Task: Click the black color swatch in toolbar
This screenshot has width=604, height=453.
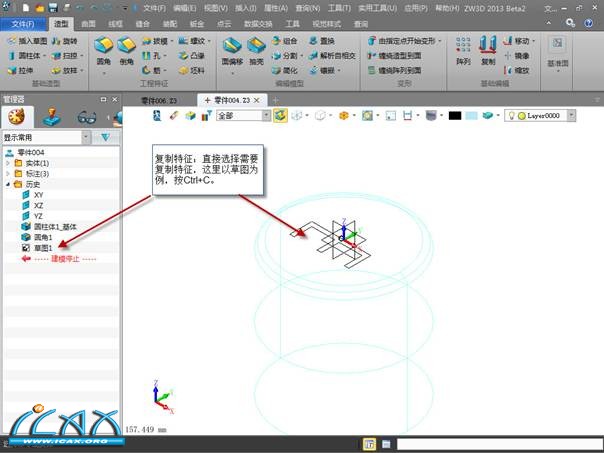Action: point(455,115)
